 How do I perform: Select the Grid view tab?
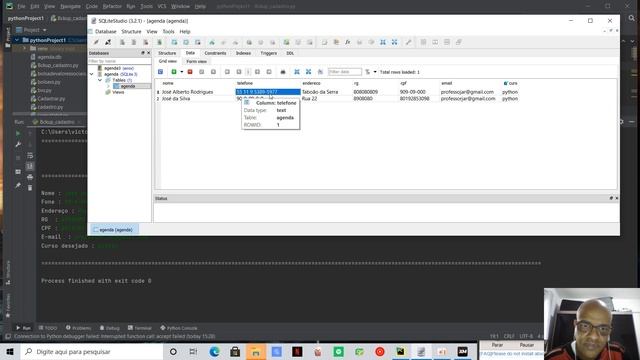click(x=168, y=61)
